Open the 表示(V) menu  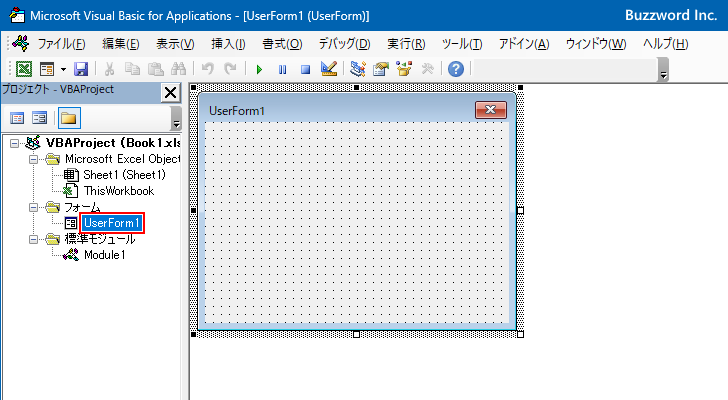tap(175, 44)
